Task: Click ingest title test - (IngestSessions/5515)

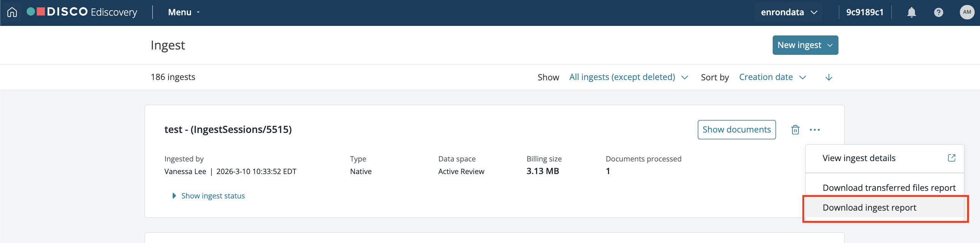Action: [228, 129]
